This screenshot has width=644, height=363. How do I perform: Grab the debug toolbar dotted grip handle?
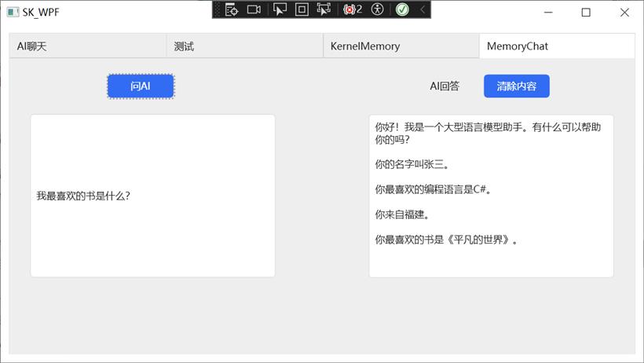click(218, 9)
